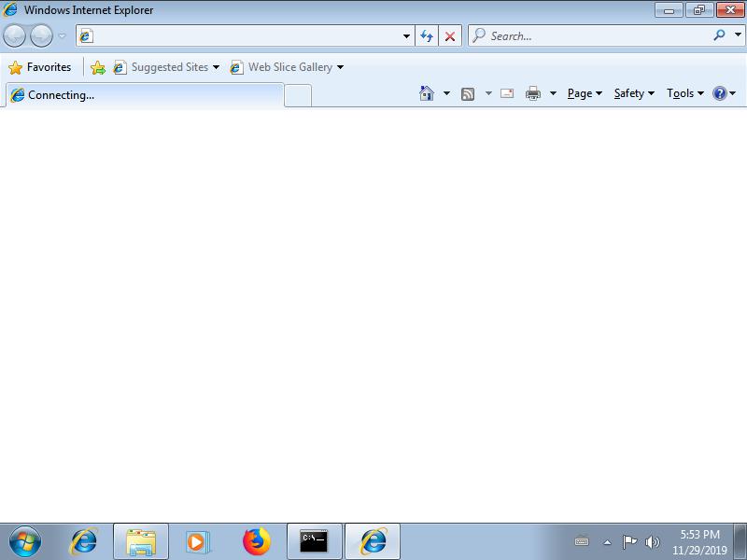Image resolution: width=747 pixels, height=560 pixels.
Task: Open the Safety menu
Action: pos(634,93)
